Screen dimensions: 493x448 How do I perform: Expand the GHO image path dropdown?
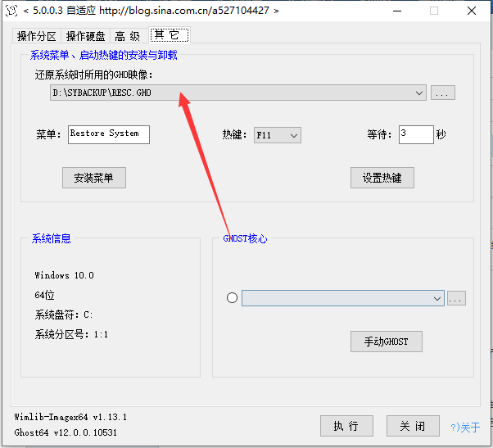coord(419,93)
